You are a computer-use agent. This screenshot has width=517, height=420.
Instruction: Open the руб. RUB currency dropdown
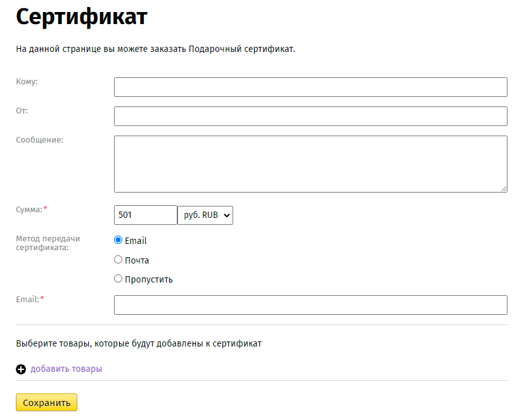pyautogui.click(x=205, y=215)
